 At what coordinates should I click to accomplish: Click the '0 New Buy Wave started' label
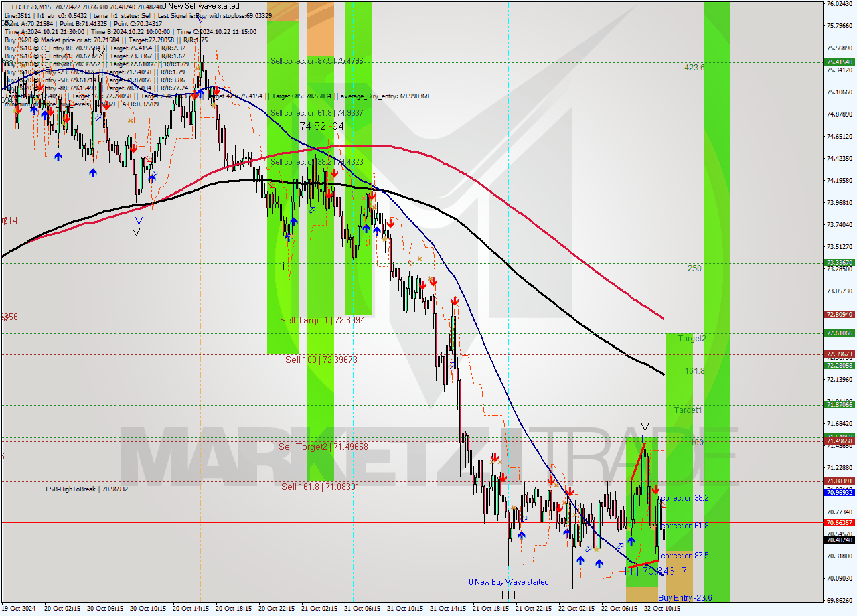click(x=509, y=582)
